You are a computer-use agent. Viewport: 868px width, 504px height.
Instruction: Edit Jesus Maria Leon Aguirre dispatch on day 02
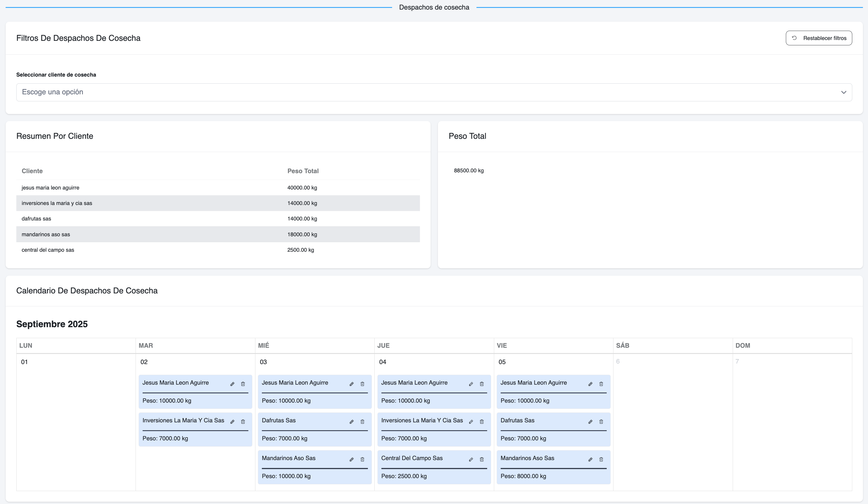(232, 384)
